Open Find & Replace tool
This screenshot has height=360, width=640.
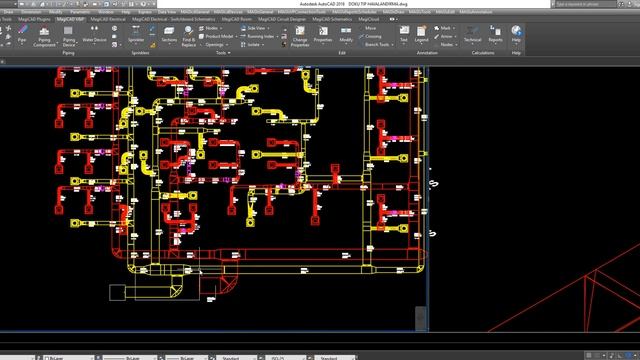click(x=189, y=36)
